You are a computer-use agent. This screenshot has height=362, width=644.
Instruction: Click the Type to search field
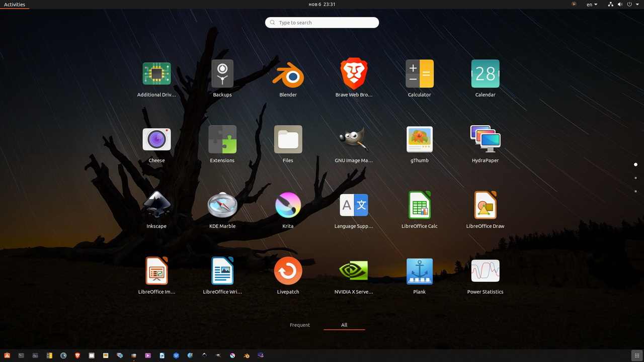click(x=322, y=23)
